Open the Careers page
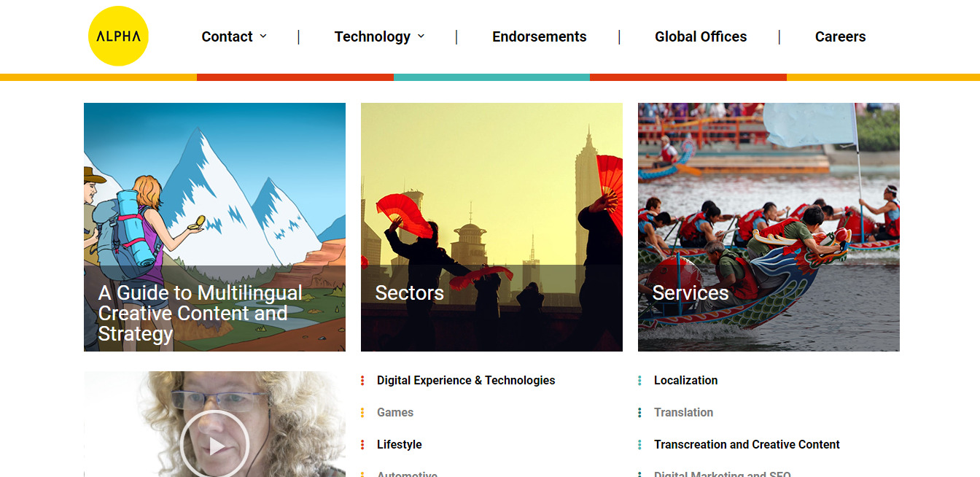 tap(840, 36)
